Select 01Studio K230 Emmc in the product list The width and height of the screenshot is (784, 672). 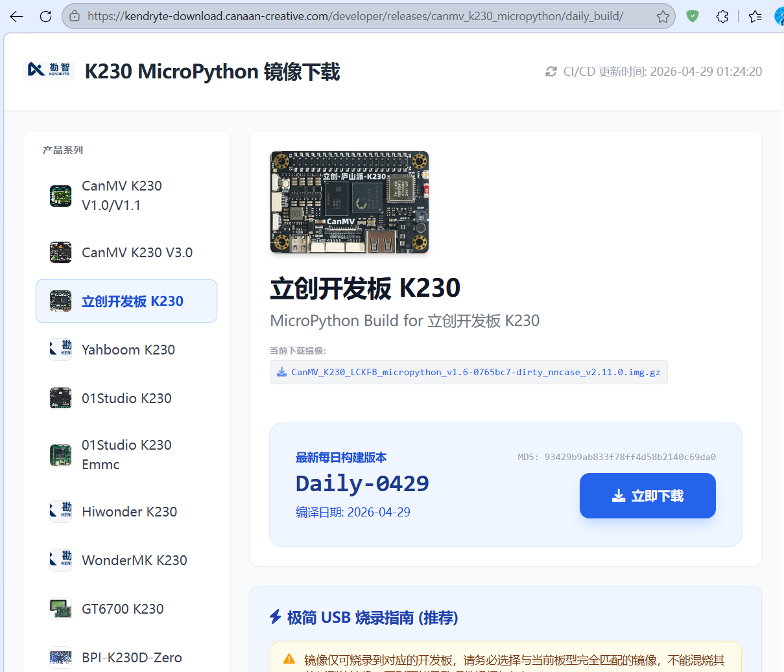point(126,455)
